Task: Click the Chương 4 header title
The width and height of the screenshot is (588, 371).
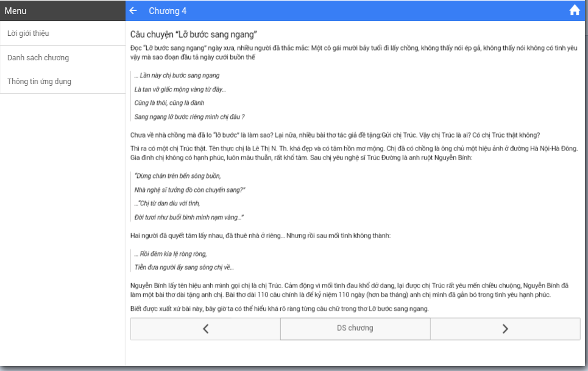Action: 168,11
